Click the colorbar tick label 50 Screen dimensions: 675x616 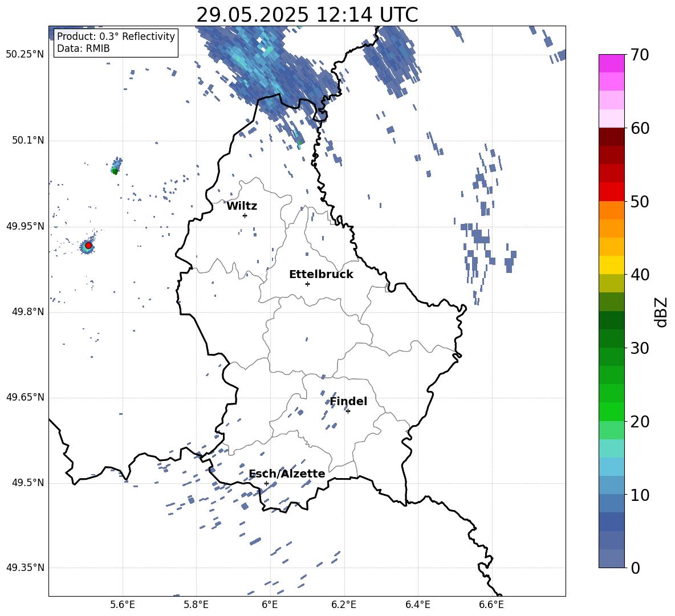click(640, 202)
